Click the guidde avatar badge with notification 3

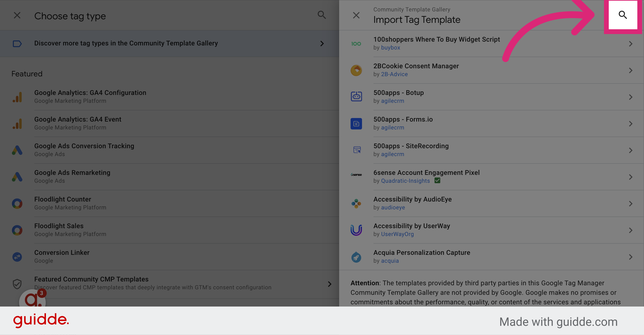point(32,298)
